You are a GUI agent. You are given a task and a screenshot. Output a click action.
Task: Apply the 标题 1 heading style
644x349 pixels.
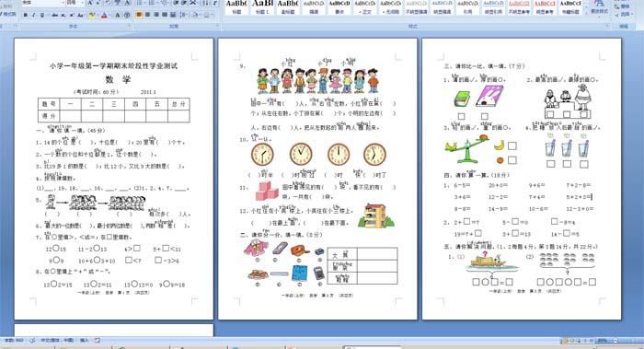coord(262,7)
